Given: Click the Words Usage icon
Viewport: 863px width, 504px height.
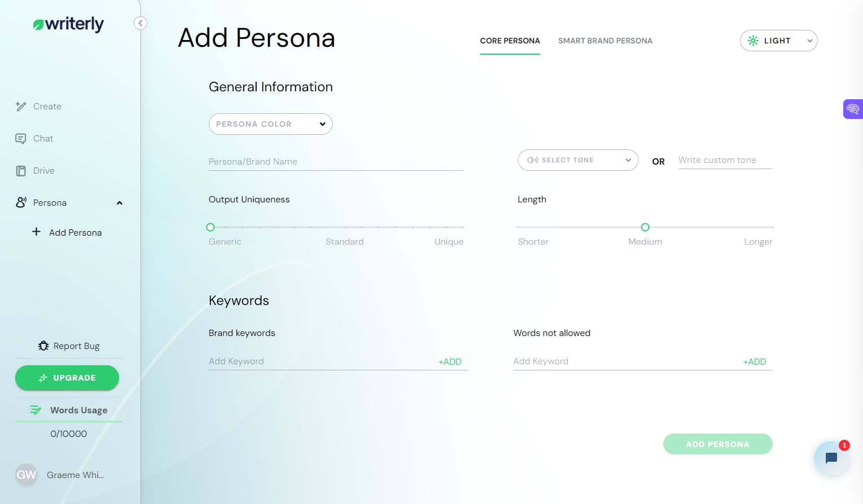Looking at the screenshot, I should (x=36, y=410).
